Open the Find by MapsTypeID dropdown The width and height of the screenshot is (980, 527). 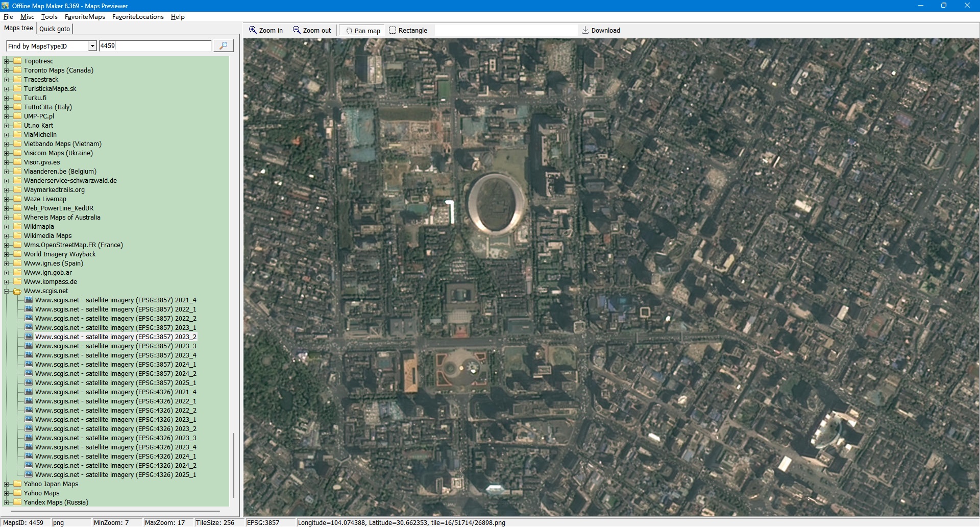(x=92, y=46)
